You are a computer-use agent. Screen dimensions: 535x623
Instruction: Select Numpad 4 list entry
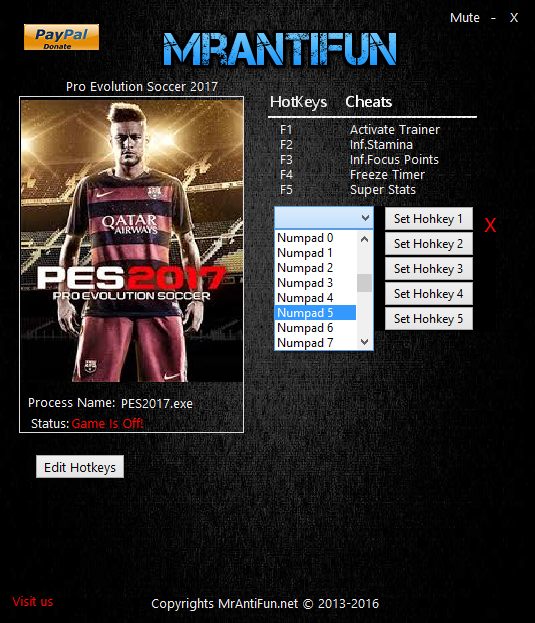pyautogui.click(x=315, y=298)
